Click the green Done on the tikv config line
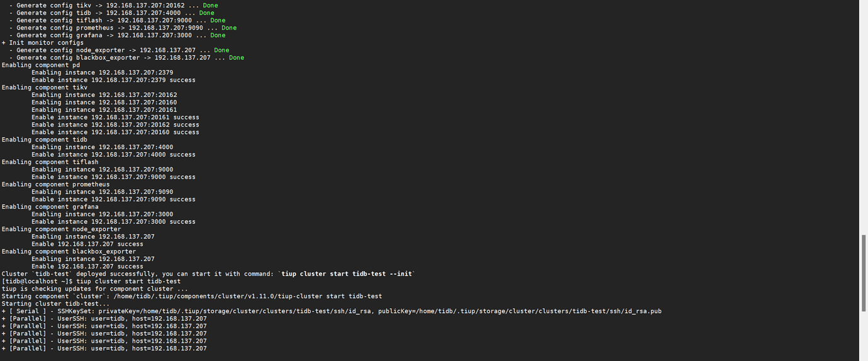The image size is (868, 361). tap(210, 6)
